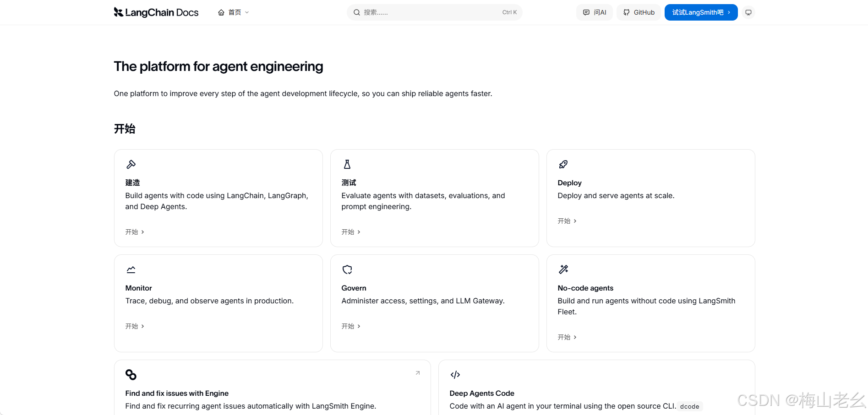Click the rocket icon on the Deploy card
868x415 pixels.
563,164
